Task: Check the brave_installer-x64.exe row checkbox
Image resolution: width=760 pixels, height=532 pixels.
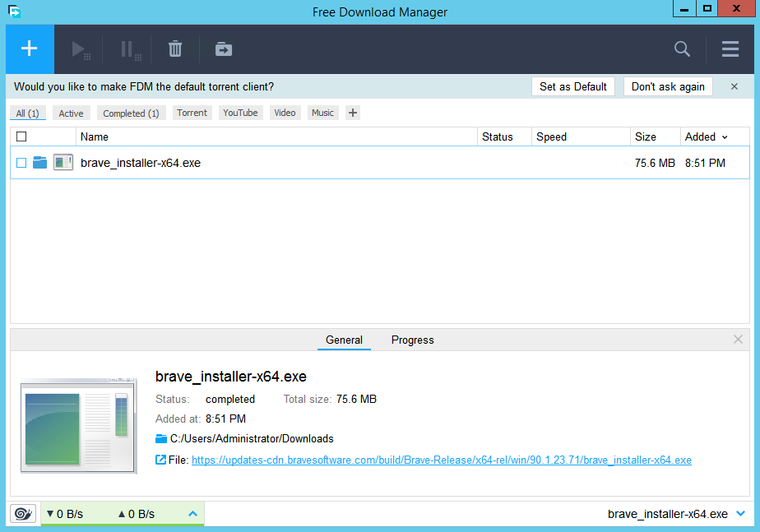Action: coord(21,163)
